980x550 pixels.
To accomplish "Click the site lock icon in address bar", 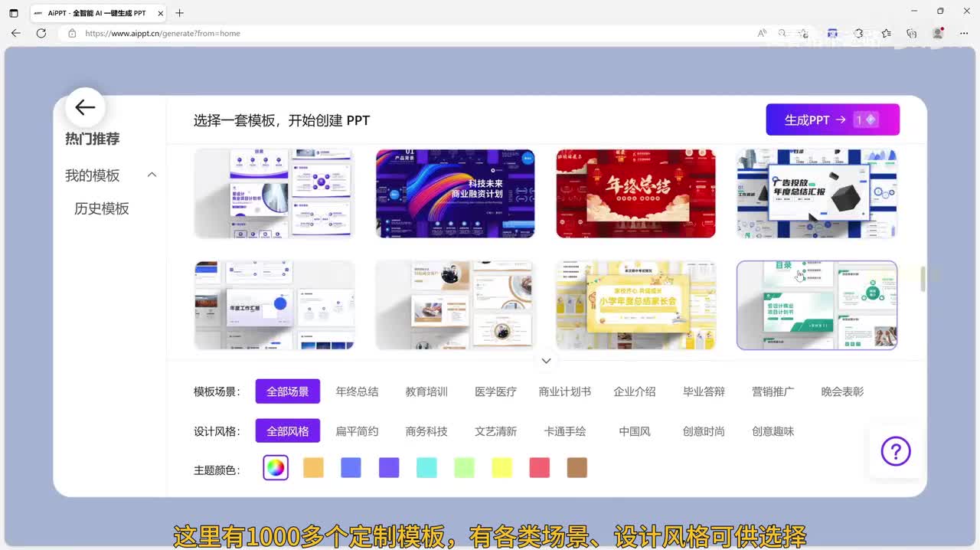I will (x=72, y=33).
